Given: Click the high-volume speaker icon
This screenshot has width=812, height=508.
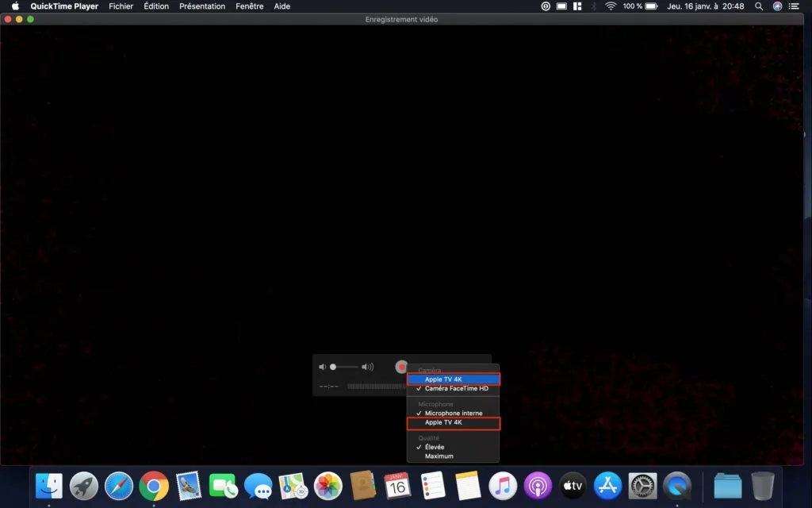Looking at the screenshot, I should tap(368, 367).
